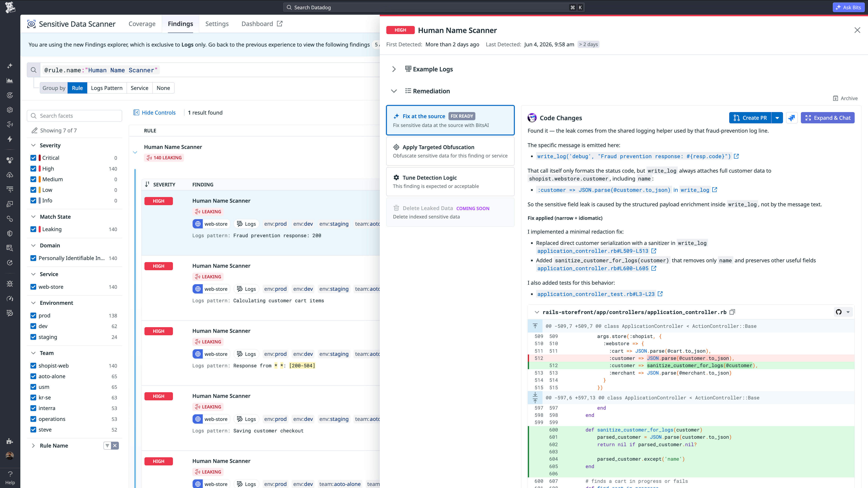Click the pencil icon next to Showing 7 of 7

point(34,130)
